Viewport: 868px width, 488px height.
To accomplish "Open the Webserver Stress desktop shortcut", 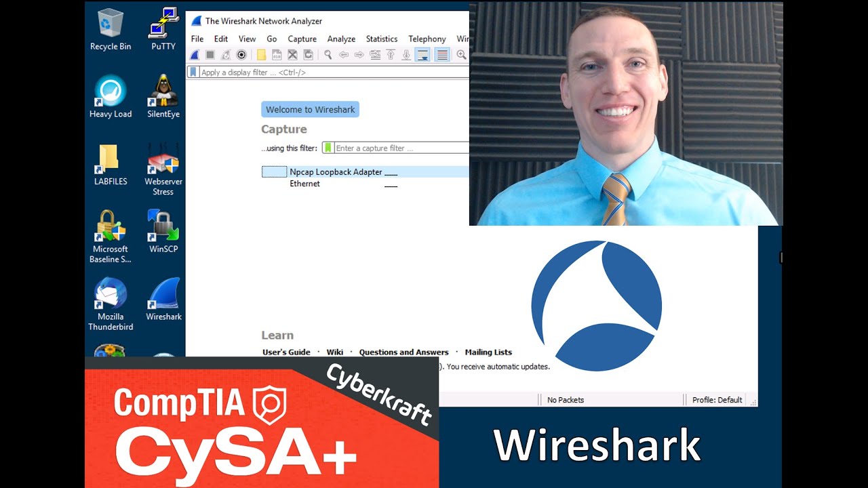I will pos(163,169).
